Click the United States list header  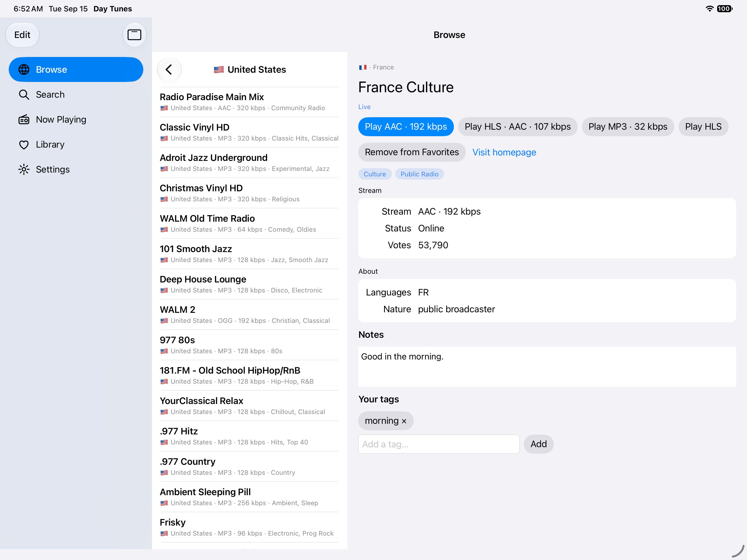pyautogui.click(x=249, y=69)
